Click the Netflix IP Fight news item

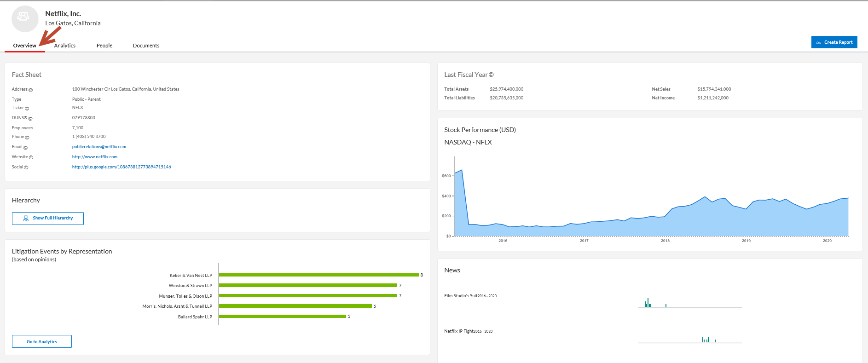468,331
